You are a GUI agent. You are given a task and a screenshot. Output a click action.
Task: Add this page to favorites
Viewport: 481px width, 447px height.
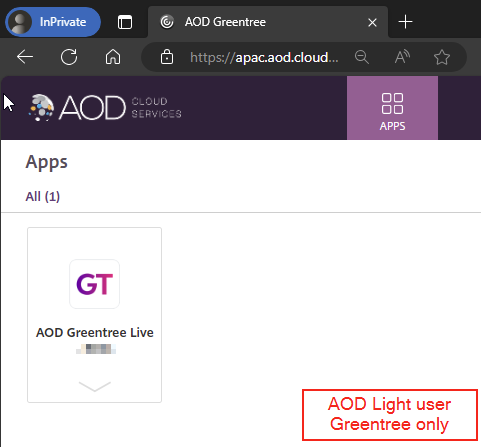(442, 57)
